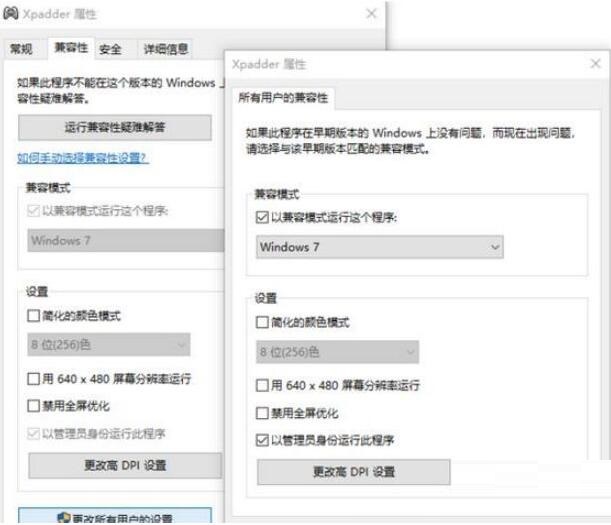Screen dimensions: 611x525
Task: Click shield icon on 更改所有用户的设置 button
Action: [x=64, y=518]
